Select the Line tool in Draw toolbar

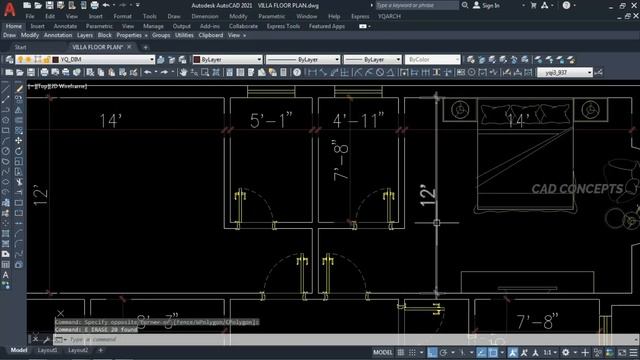(5, 89)
